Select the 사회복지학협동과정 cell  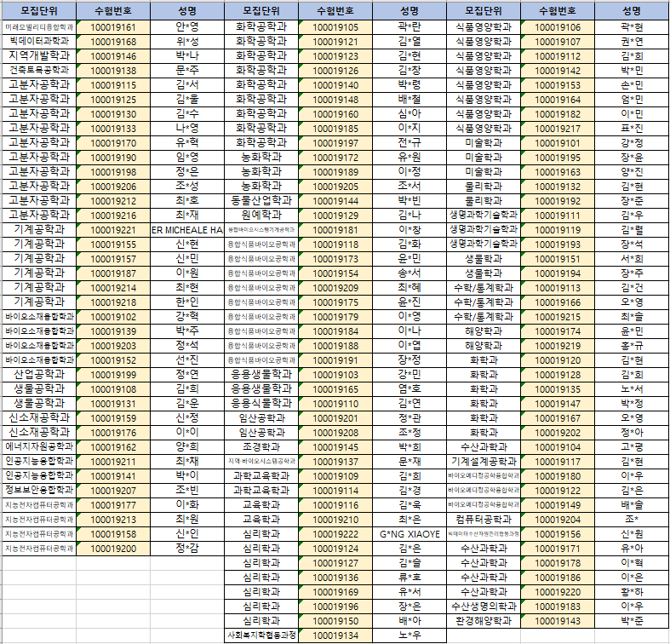(x=261, y=635)
